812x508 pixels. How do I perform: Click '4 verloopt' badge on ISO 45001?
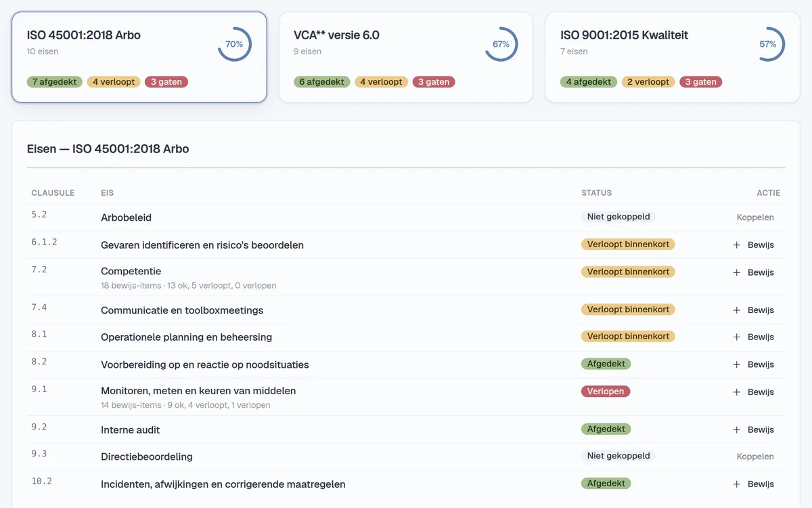click(x=114, y=82)
